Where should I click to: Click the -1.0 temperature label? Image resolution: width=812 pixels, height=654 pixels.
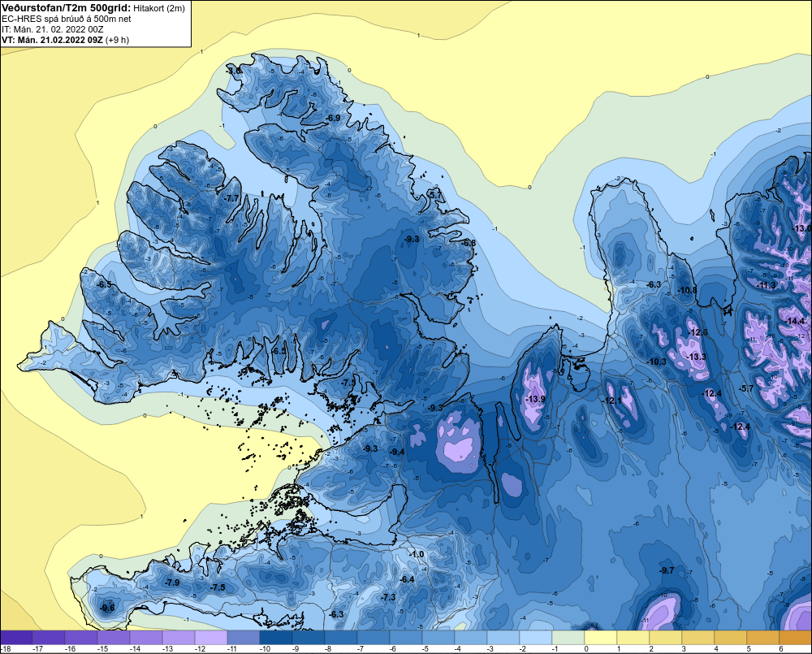click(417, 554)
